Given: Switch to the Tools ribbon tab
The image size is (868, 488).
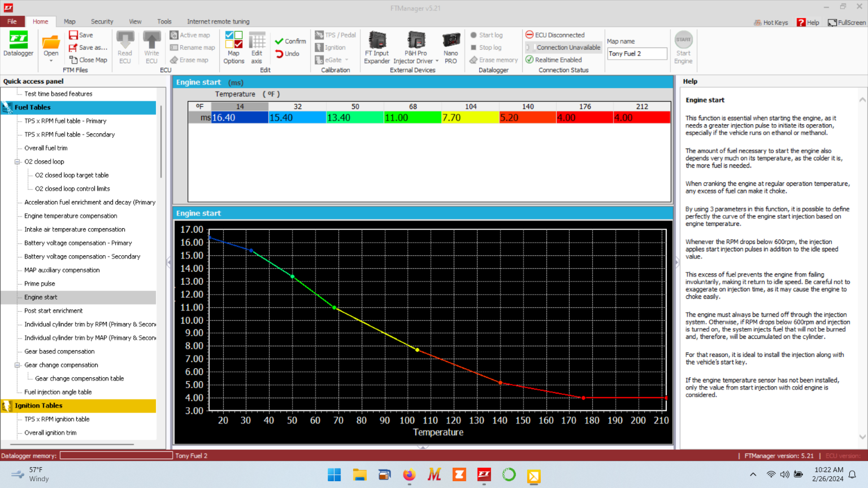Looking at the screenshot, I should click(164, 21).
